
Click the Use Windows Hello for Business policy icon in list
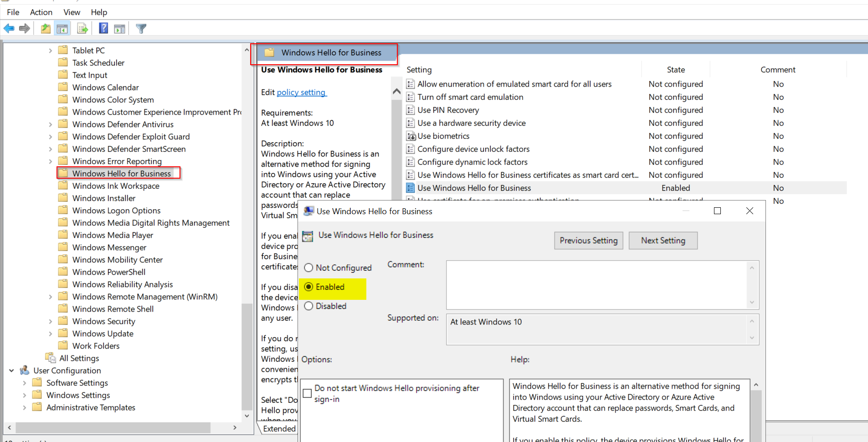tap(411, 188)
